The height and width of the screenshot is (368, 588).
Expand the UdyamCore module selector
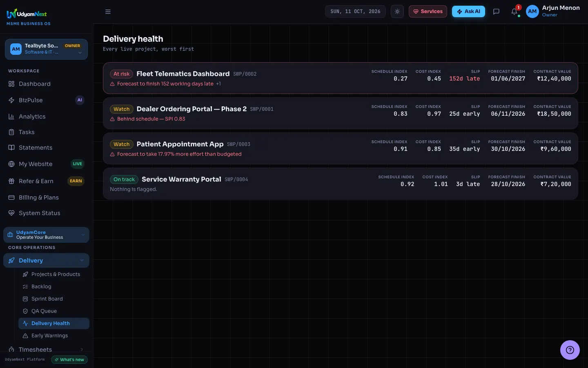tap(46, 235)
